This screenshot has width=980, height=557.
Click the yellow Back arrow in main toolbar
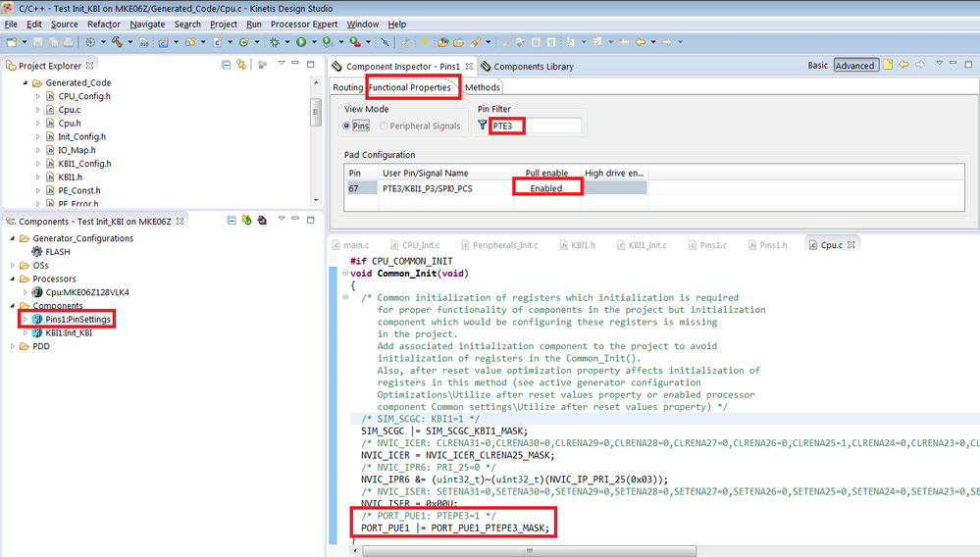click(x=640, y=42)
